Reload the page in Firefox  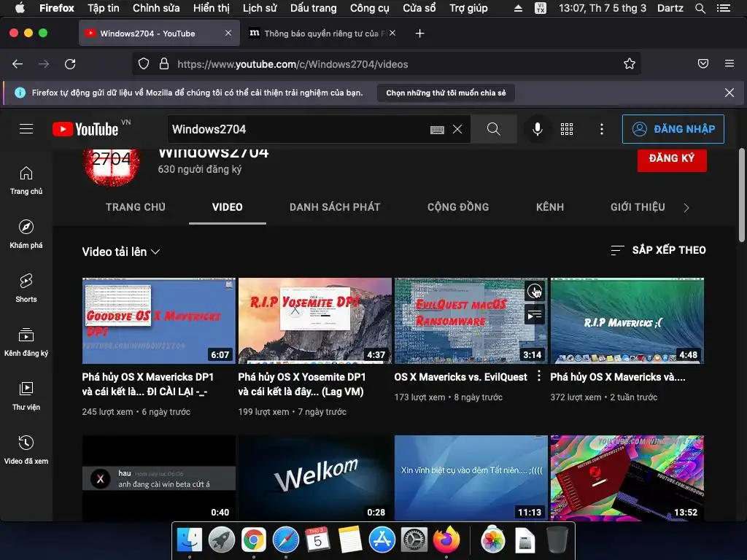[x=71, y=64]
